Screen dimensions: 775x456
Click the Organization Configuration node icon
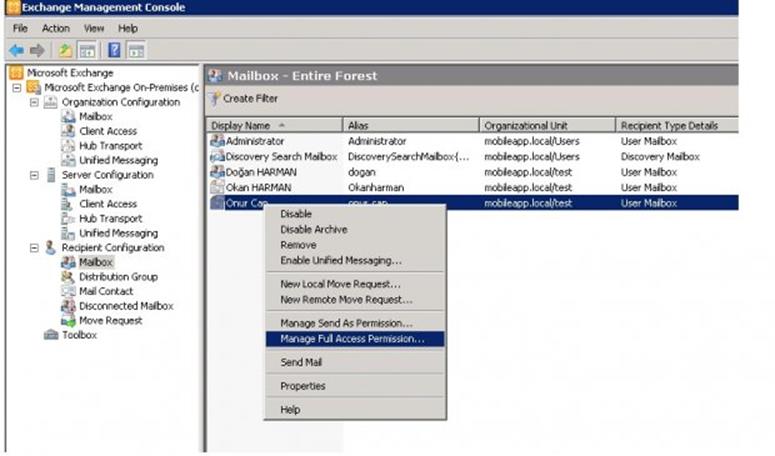[x=50, y=102]
